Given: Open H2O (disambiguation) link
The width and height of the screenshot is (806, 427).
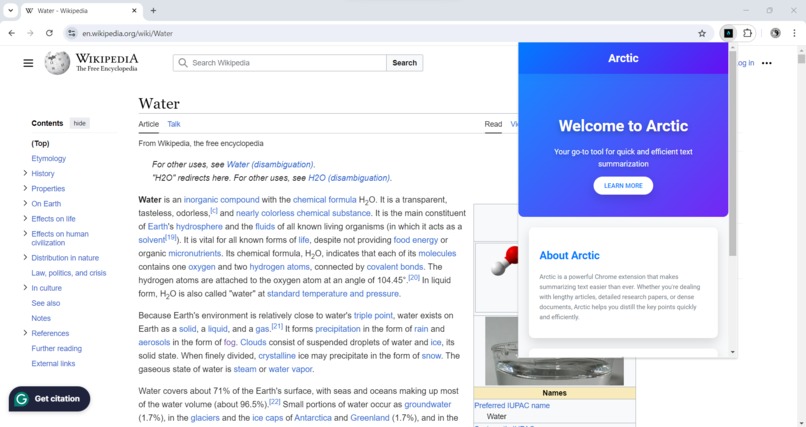Looking at the screenshot, I should point(349,178).
